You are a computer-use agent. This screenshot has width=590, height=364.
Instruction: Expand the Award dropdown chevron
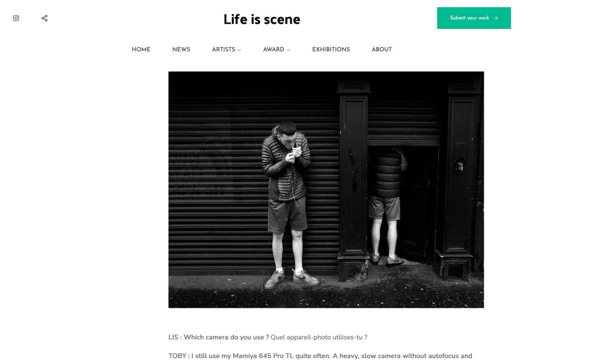288,50
